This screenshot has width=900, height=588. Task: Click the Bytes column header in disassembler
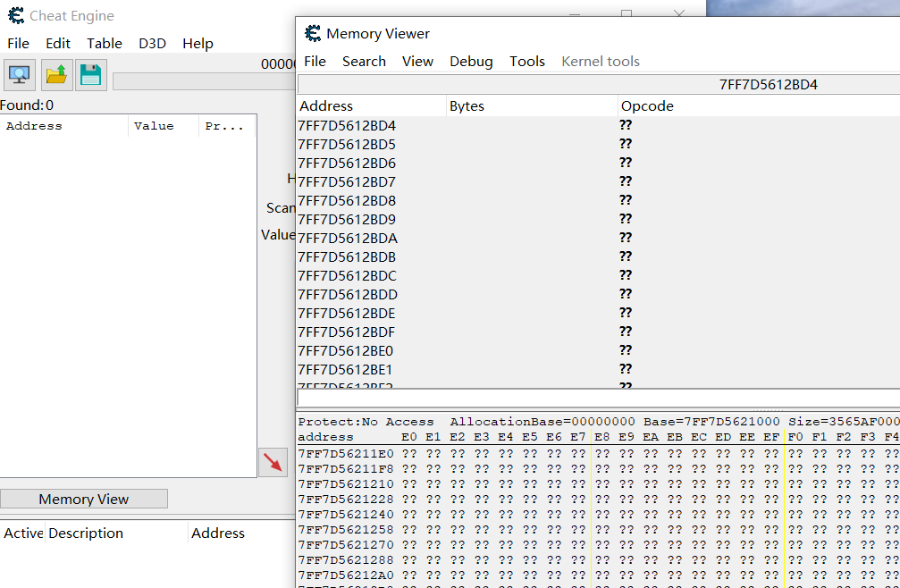pyautogui.click(x=467, y=106)
